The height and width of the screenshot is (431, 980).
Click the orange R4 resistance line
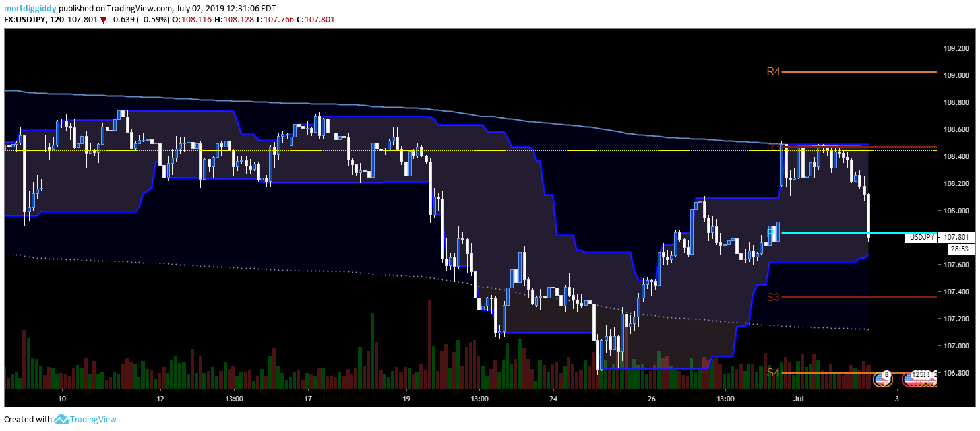pyautogui.click(x=859, y=71)
